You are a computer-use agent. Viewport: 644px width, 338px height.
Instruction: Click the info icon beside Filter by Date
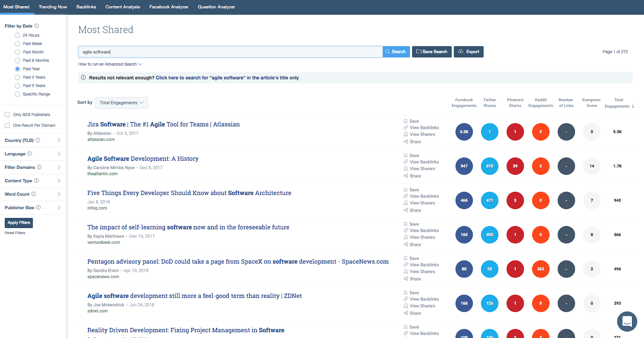point(37,26)
